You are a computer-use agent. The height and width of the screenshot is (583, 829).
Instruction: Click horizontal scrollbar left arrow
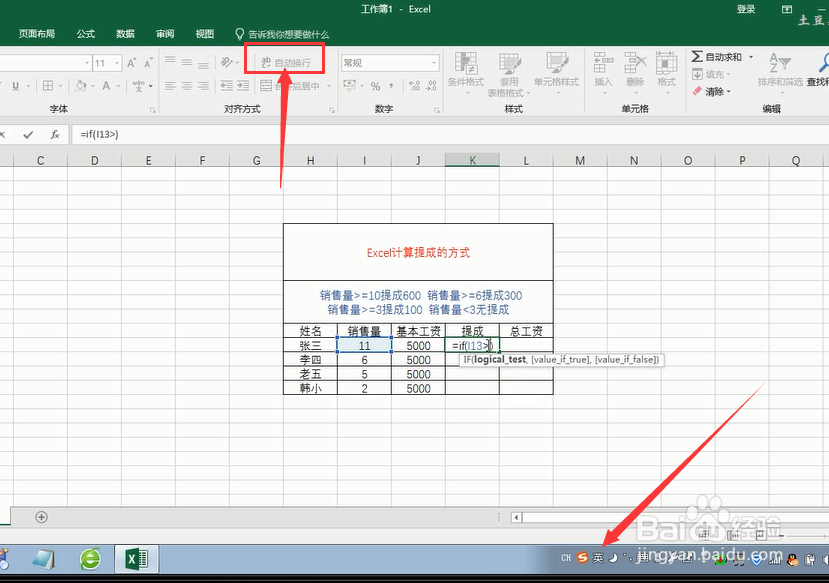517,517
